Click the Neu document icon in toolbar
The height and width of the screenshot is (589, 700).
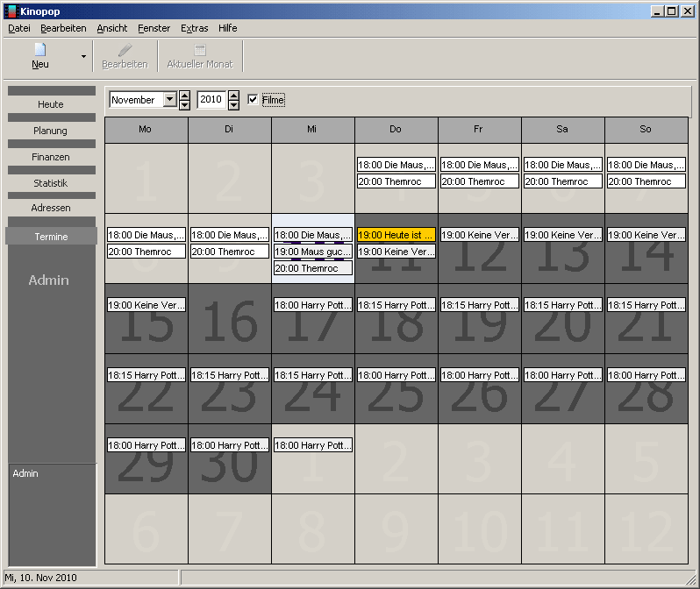[x=39, y=50]
